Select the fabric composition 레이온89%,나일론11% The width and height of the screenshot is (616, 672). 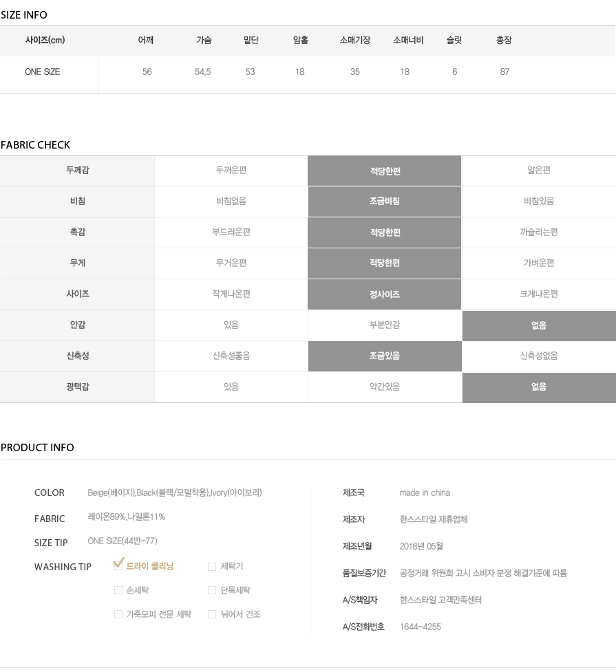[127, 517]
